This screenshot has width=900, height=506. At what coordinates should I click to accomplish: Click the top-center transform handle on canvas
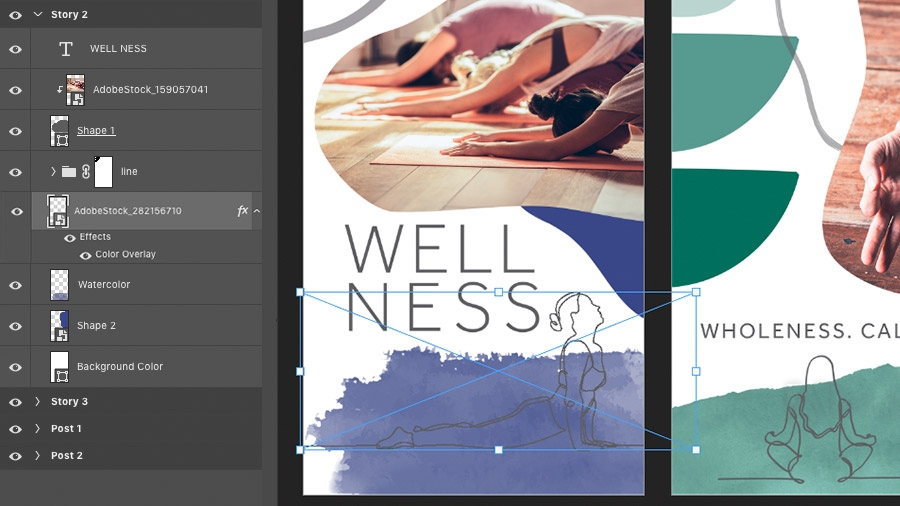498,292
